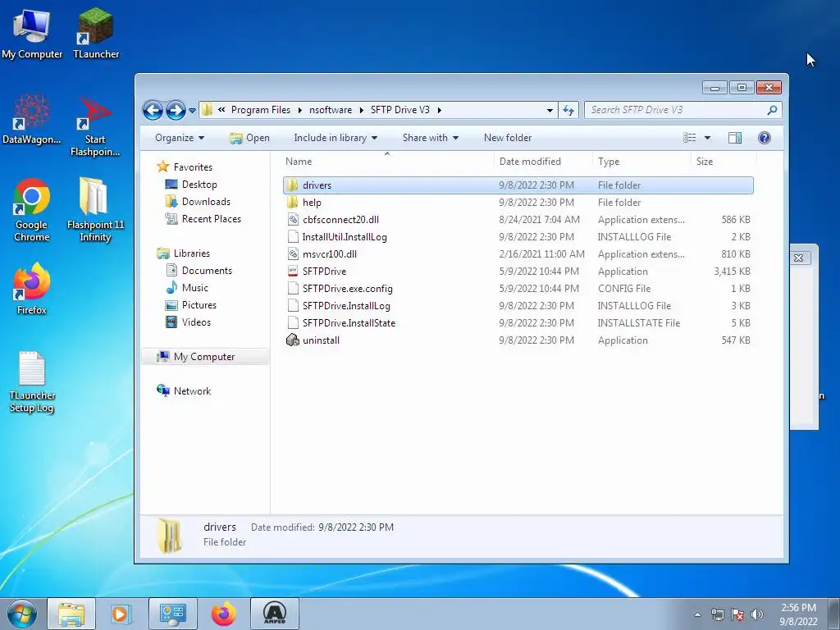Click the Refresh button beside address bar
The height and width of the screenshot is (630, 840).
pyautogui.click(x=568, y=111)
